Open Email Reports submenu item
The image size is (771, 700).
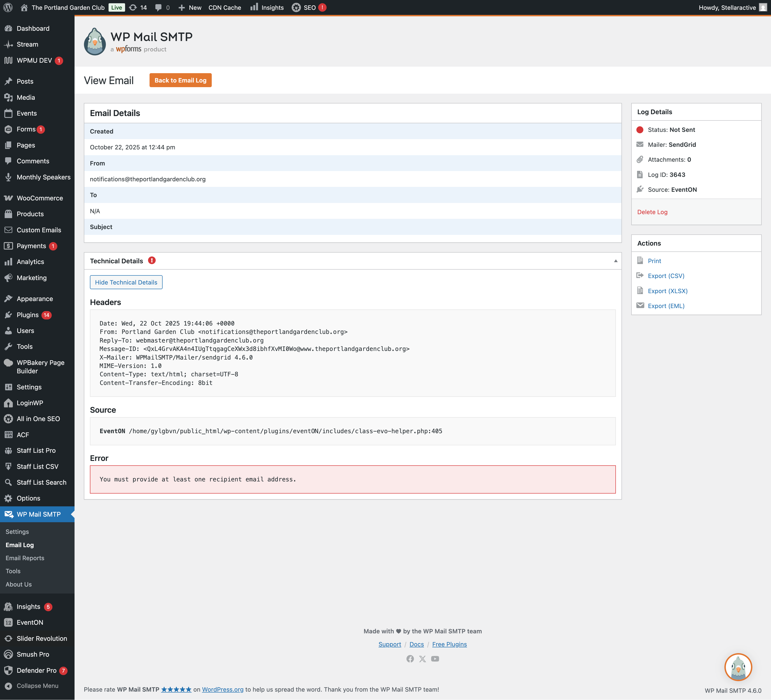25,558
